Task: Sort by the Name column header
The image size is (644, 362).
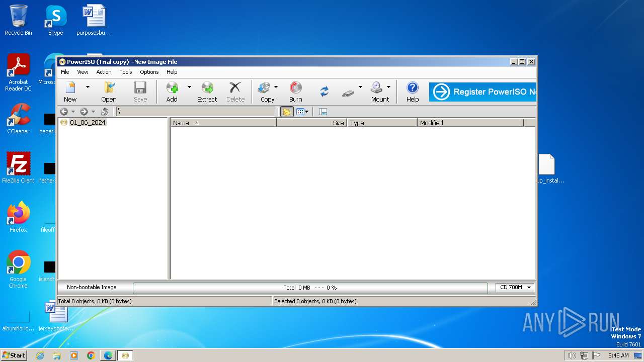Action: [x=223, y=123]
